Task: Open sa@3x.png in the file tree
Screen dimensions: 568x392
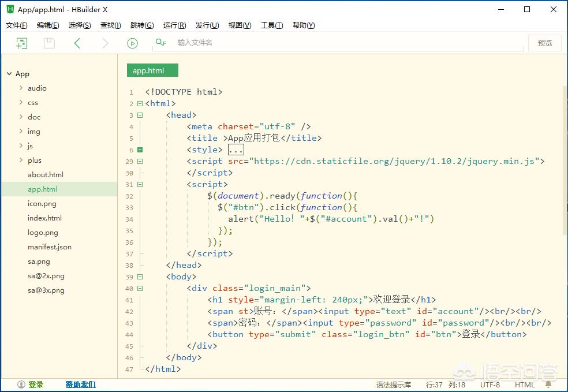Action: click(x=46, y=290)
